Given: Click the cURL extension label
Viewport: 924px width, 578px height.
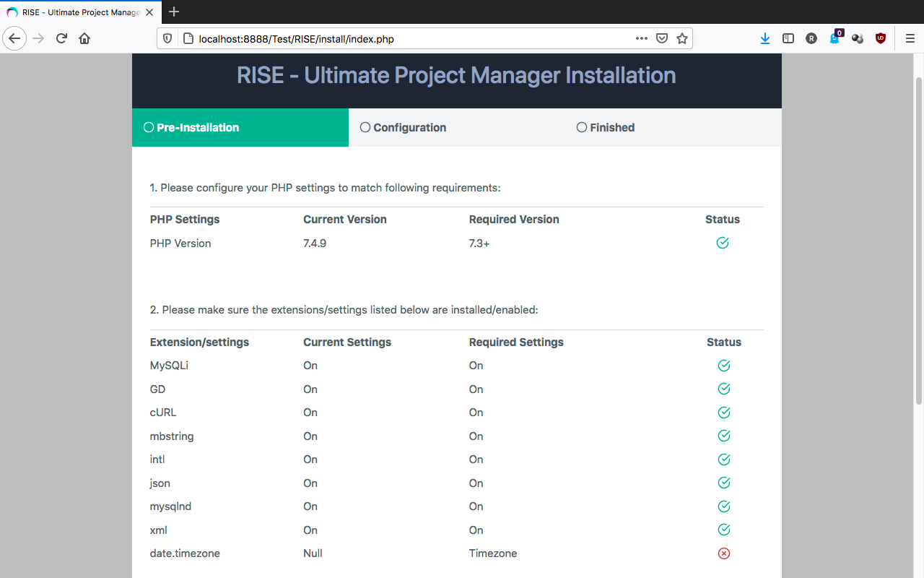Looking at the screenshot, I should 163,413.
